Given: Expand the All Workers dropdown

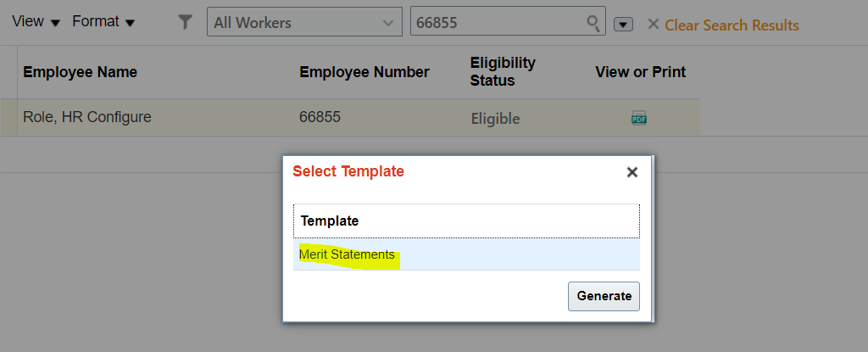Looking at the screenshot, I should tap(304, 23).
